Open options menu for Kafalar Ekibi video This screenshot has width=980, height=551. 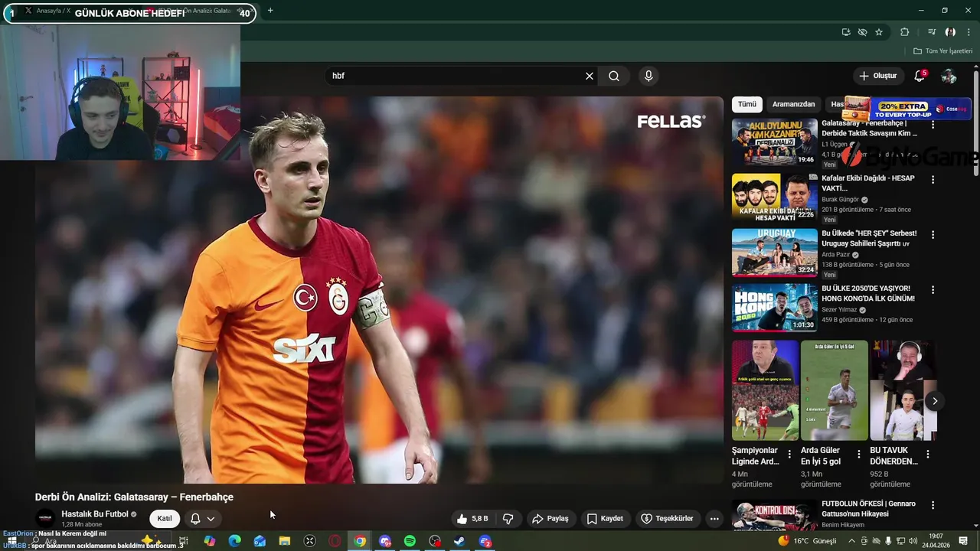[933, 180]
